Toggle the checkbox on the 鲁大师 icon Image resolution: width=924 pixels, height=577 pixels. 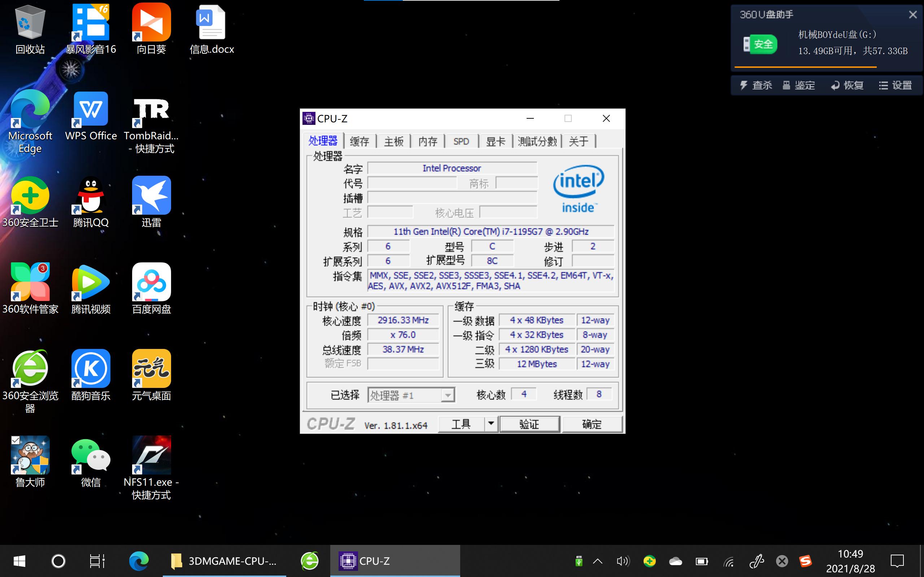tap(15, 440)
